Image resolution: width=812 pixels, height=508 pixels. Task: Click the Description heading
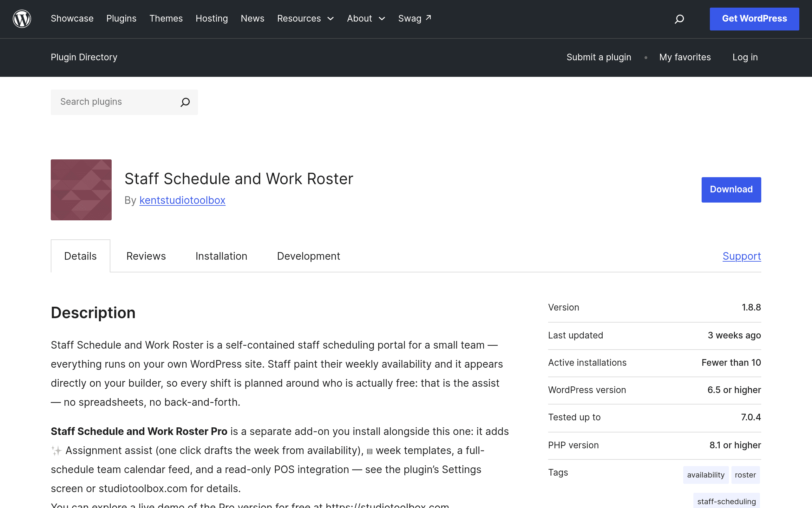click(93, 312)
